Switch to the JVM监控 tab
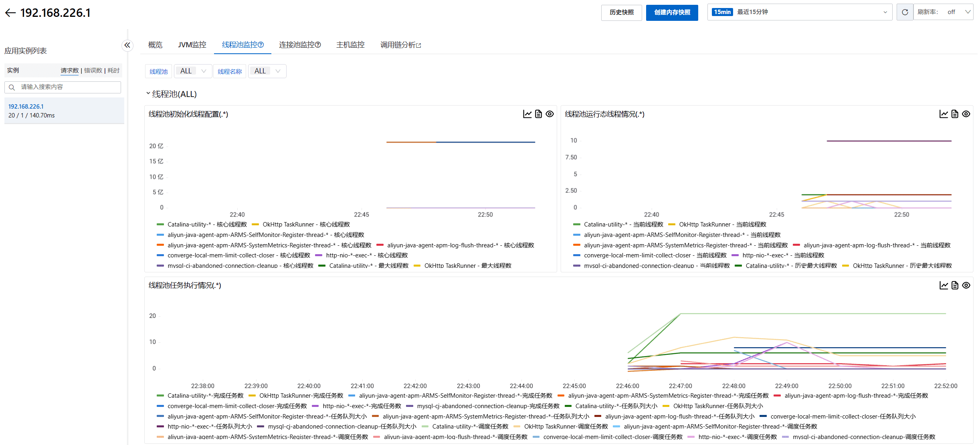980x445 pixels. tap(192, 45)
